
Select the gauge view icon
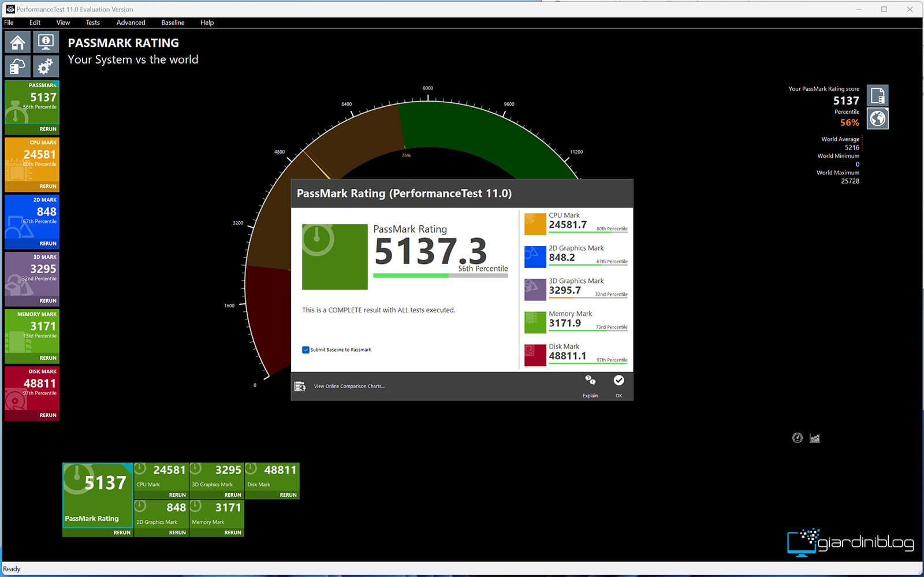click(797, 438)
